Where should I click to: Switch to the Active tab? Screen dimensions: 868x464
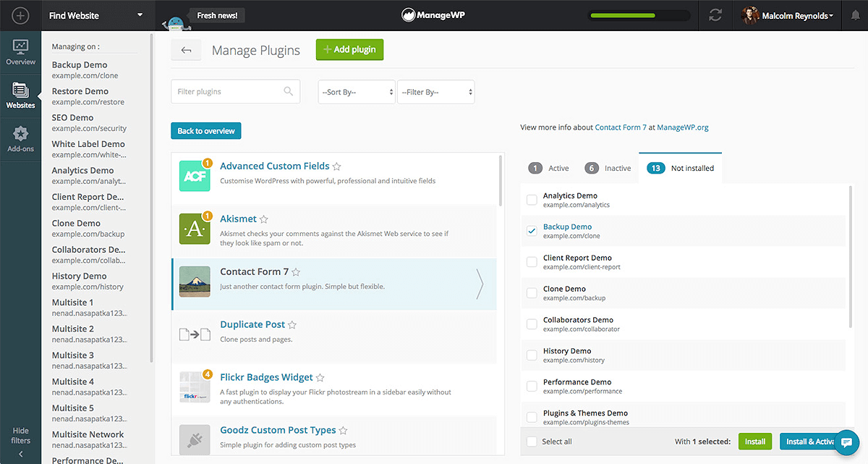549,168
